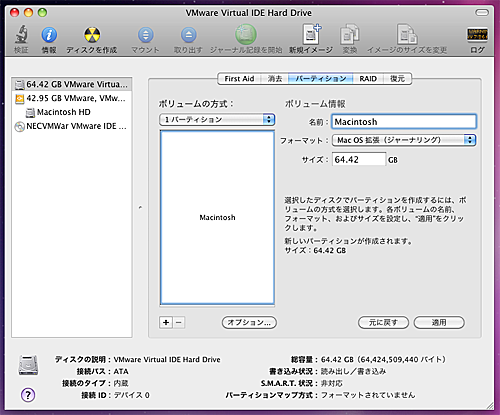Screen dimensions: 500x415
Task: Select 64.42 GB VMware Virtual disk in sidebar
Action: [x=72, y=84]
